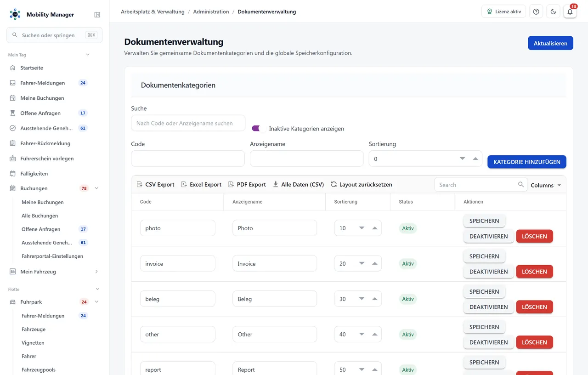Download Alle Daten (CSV)
The image size is (588, 375).
pyautogui.click(x=298, y=185)
